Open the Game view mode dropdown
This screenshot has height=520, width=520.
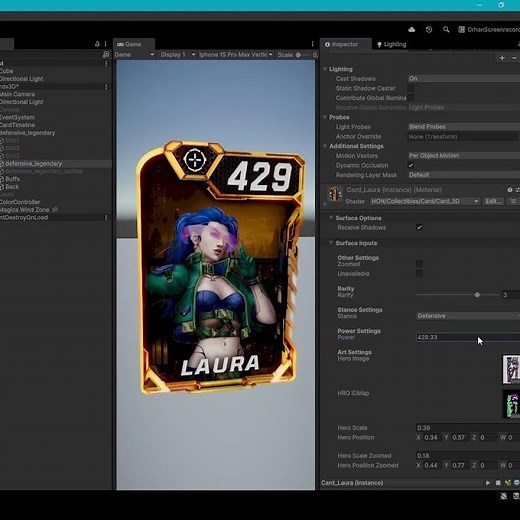pos(134,54)
